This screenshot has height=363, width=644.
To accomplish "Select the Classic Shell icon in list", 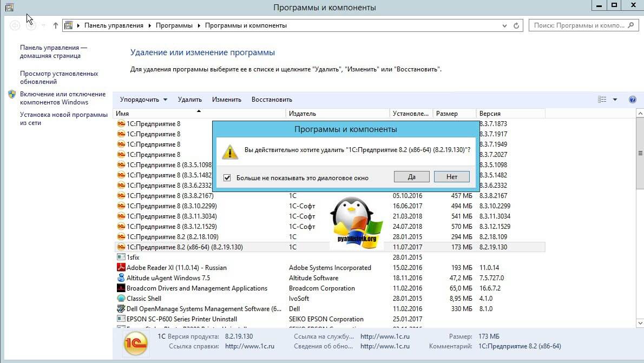I will point(121,299).
